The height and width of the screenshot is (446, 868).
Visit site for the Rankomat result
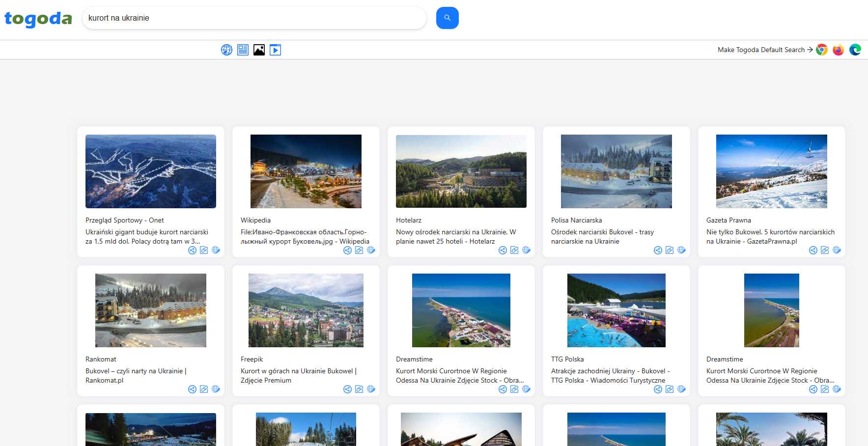coord(216,389)
